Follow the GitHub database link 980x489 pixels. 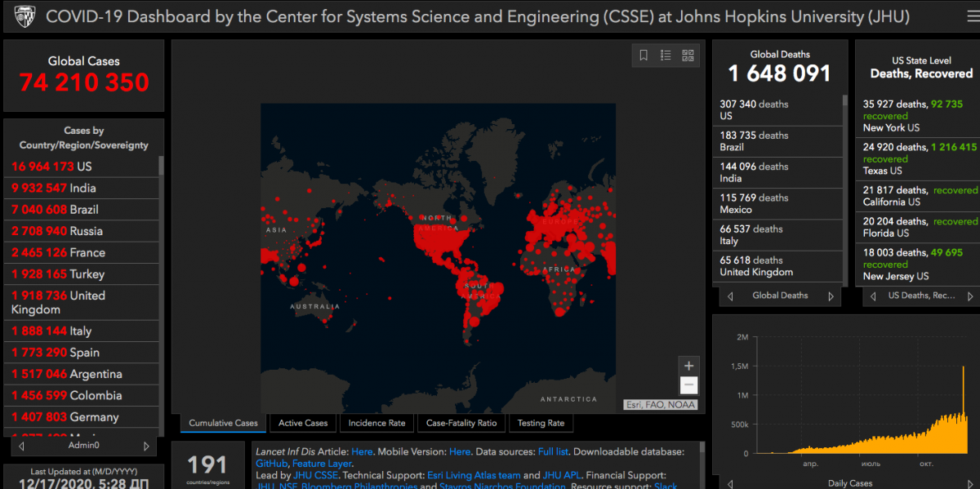[272, 464]
